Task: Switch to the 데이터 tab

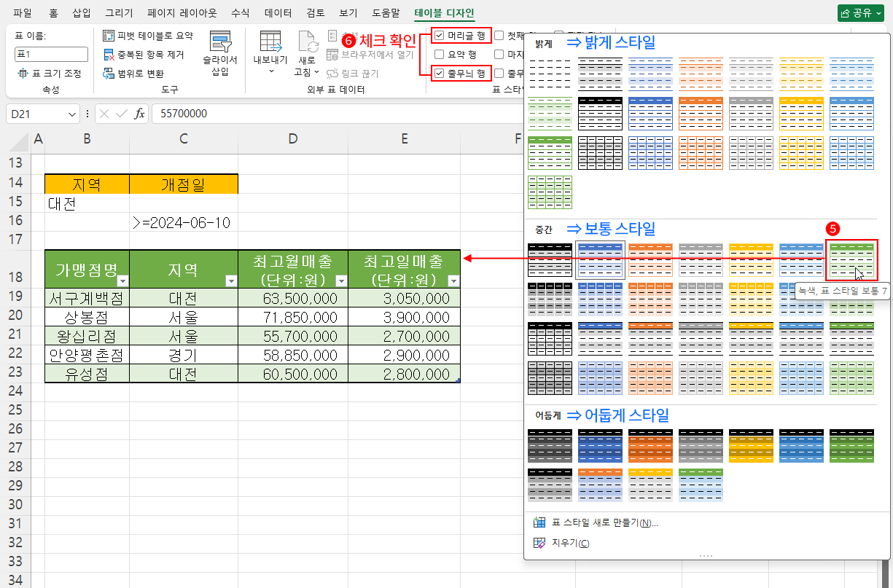Action: [x=278, y=13]
